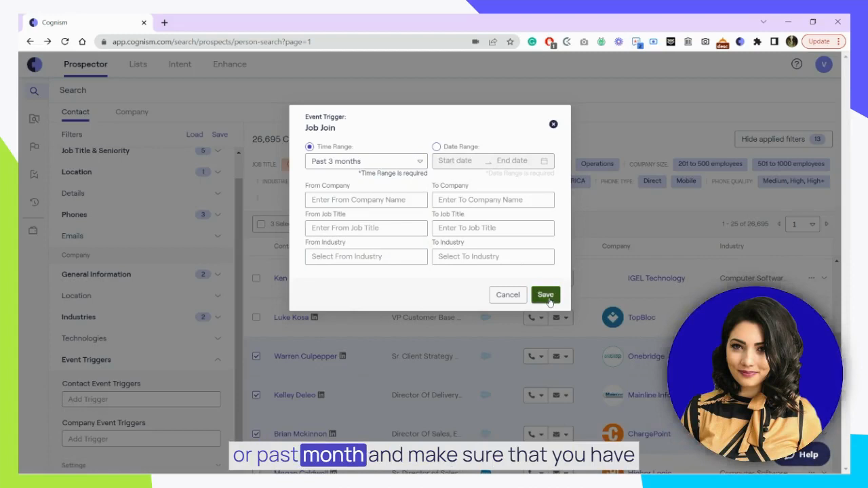Click the browser home button
This screenshot has height=488, width=868.
82,41
